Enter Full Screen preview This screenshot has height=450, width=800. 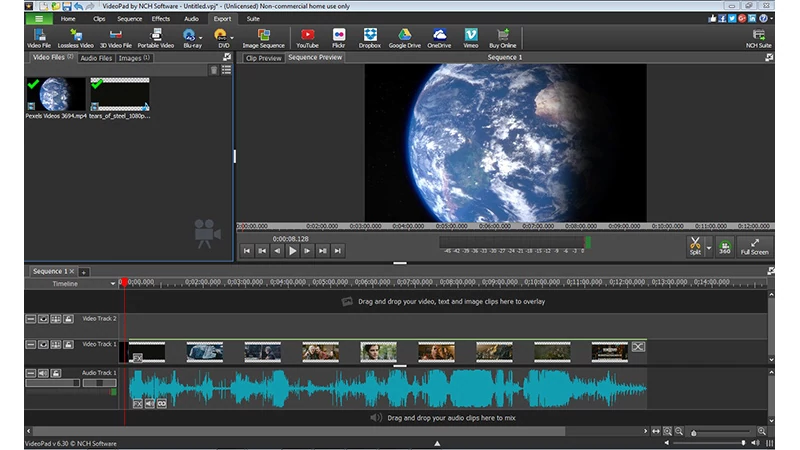tap(755, 247)
